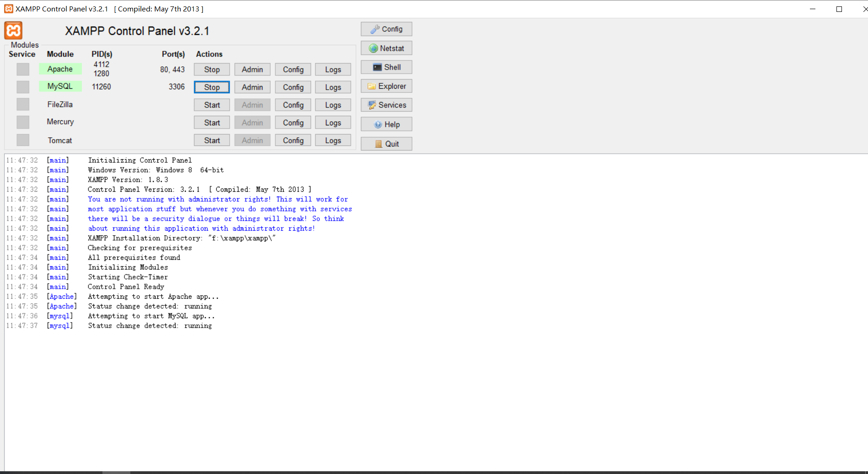Open Services icon button
868x474 pixels.
point(386,105)
